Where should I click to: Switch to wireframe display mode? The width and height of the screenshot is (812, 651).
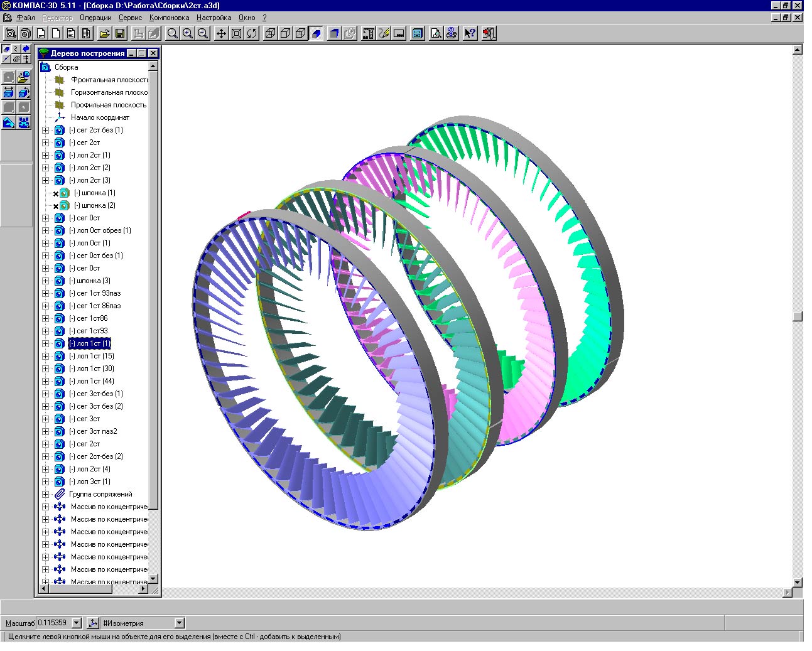tap(271, 33)
